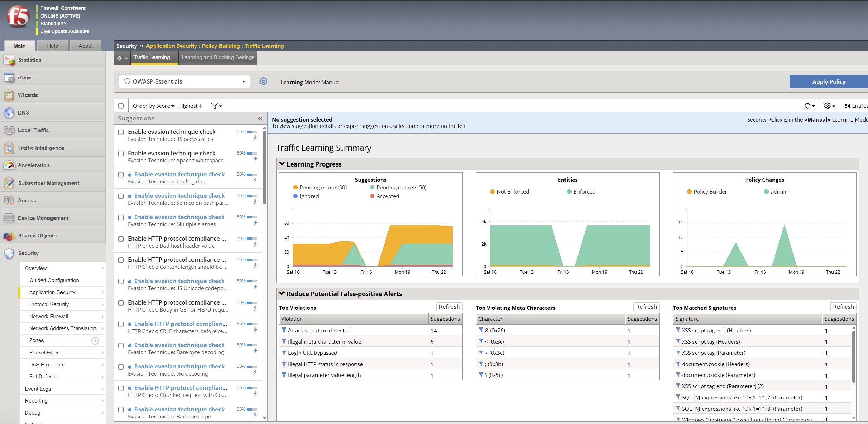Image resolution: width=868 pixels, height=424 pixels.
Task: Click the Apply Policy button
Action: (x=829, y=82)
